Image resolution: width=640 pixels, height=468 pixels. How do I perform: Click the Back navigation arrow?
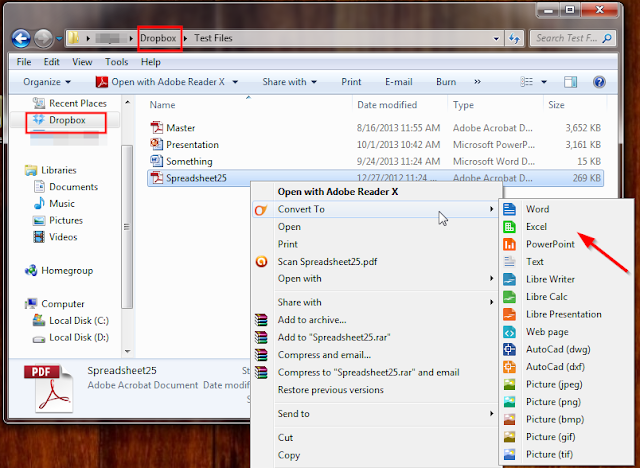(21, 38)
